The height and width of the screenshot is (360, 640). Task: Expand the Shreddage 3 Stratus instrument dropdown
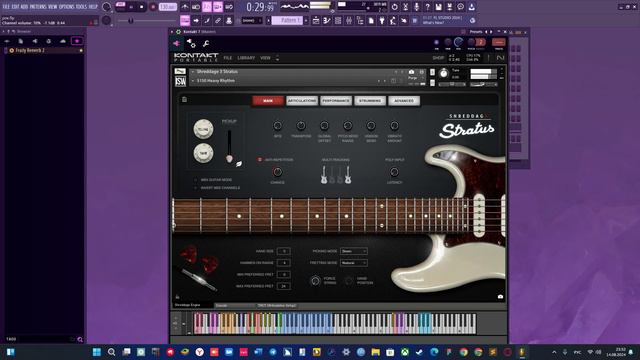tap(193, 72)
